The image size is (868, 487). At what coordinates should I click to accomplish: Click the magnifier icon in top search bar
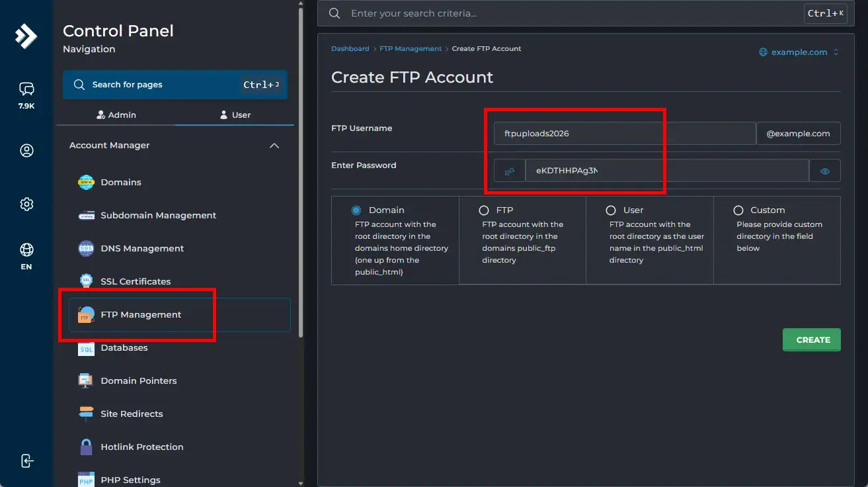(x=335, y=13)
